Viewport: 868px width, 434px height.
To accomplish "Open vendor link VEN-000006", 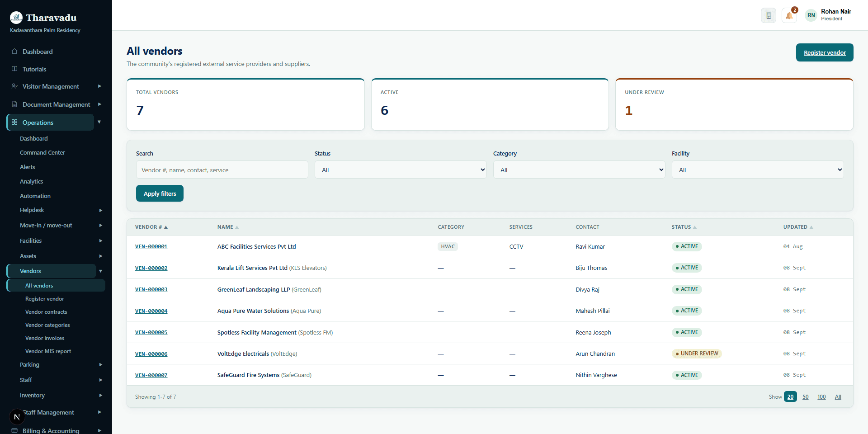I will coord(151,354).
